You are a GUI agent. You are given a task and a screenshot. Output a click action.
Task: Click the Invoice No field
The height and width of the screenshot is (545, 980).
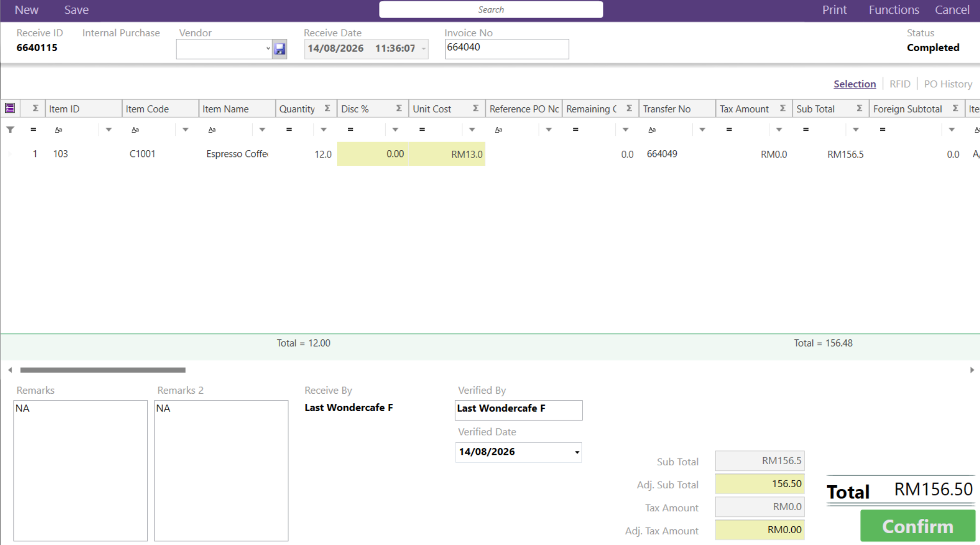coord(507,49)
